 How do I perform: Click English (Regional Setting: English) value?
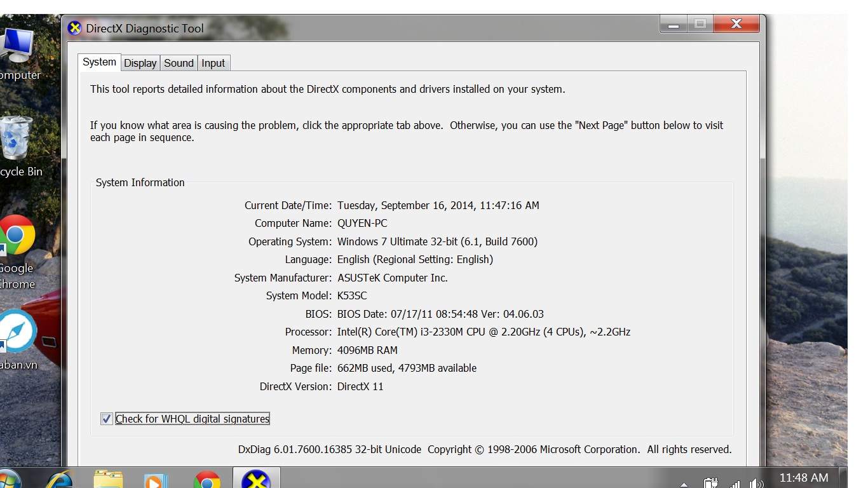[415, 259]
